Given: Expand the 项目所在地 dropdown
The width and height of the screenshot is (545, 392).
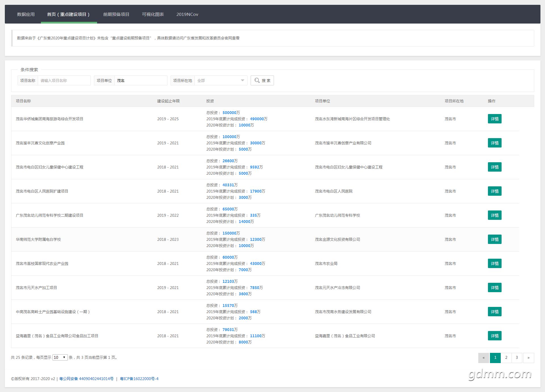Looking at the screenshot, I should [x=221, y=81].
